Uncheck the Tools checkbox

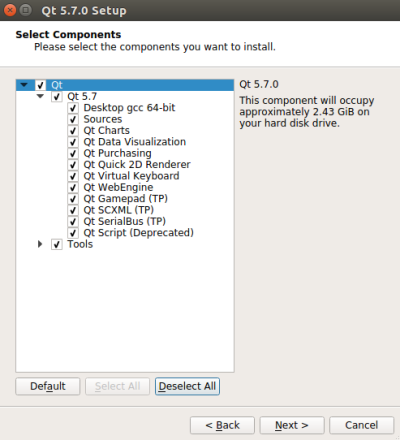click(57, 244)
